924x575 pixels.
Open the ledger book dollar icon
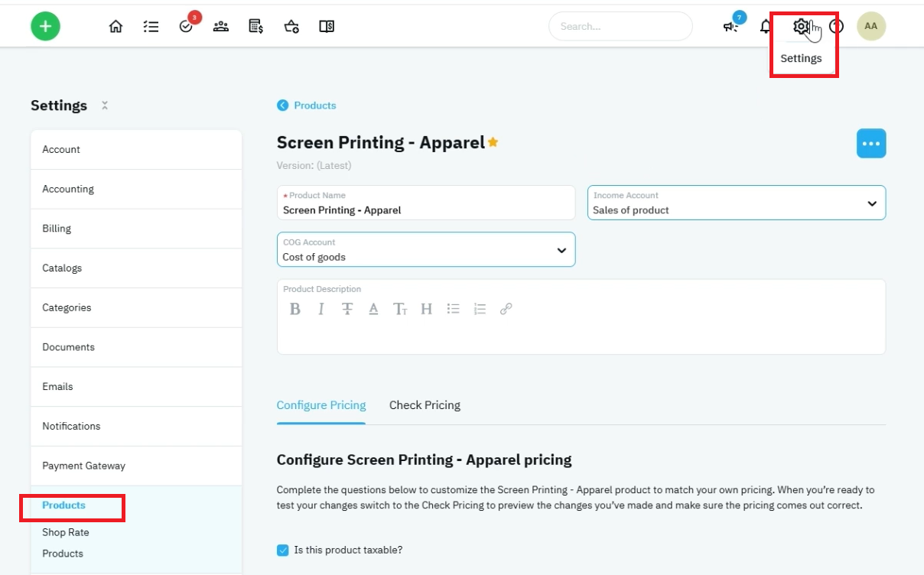tap(327, 27)
